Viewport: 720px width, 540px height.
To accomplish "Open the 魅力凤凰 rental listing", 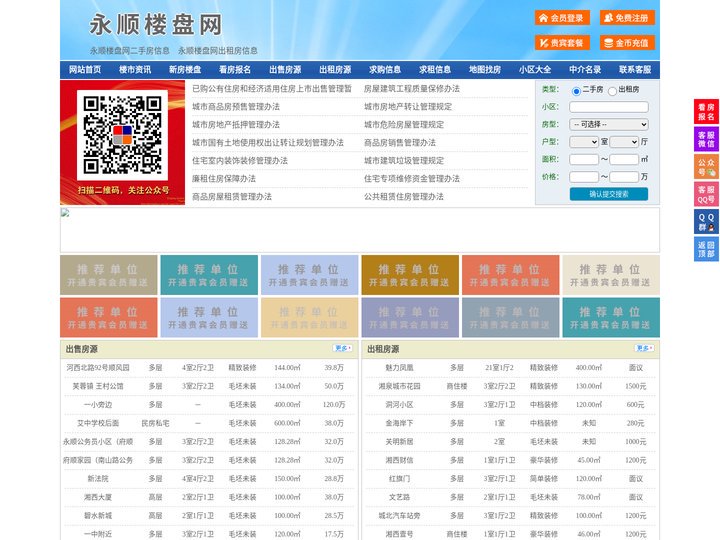I will [399, 368].
